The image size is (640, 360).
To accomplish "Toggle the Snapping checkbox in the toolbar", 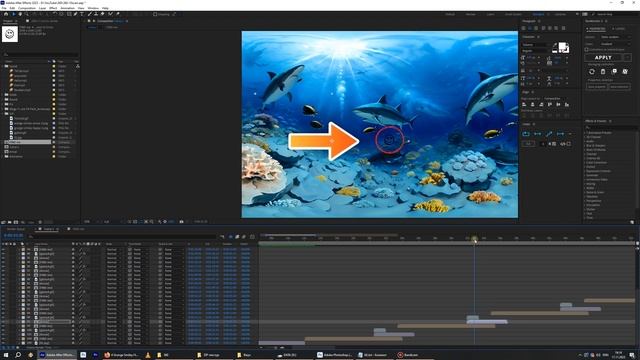I will (x=155, y=14).
